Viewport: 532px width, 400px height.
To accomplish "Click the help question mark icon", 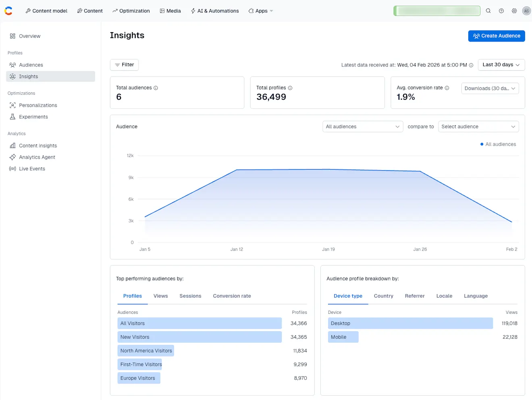I will tap(501, 11).
